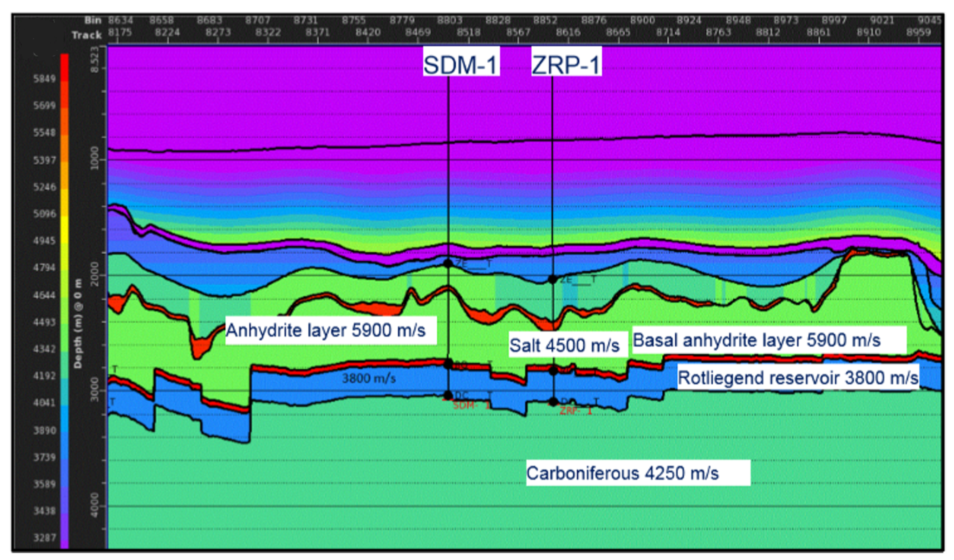Select the top black marker on the SDM-1 well
Viewport: 954px width, 560px height.
[x=448, y=263]
